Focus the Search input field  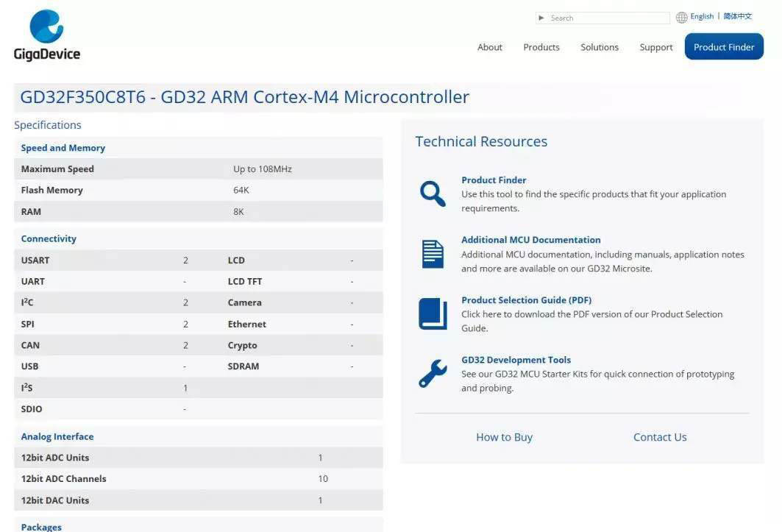[x=603, y=18]
